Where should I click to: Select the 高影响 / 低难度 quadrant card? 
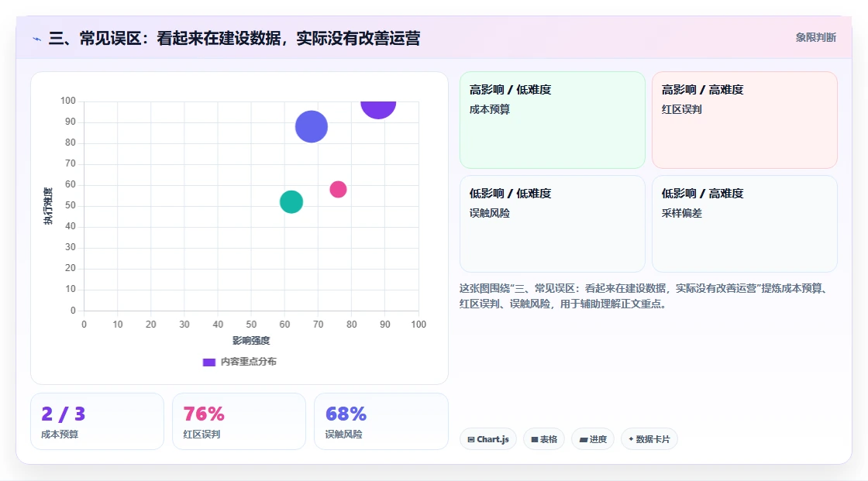[552, 119]
